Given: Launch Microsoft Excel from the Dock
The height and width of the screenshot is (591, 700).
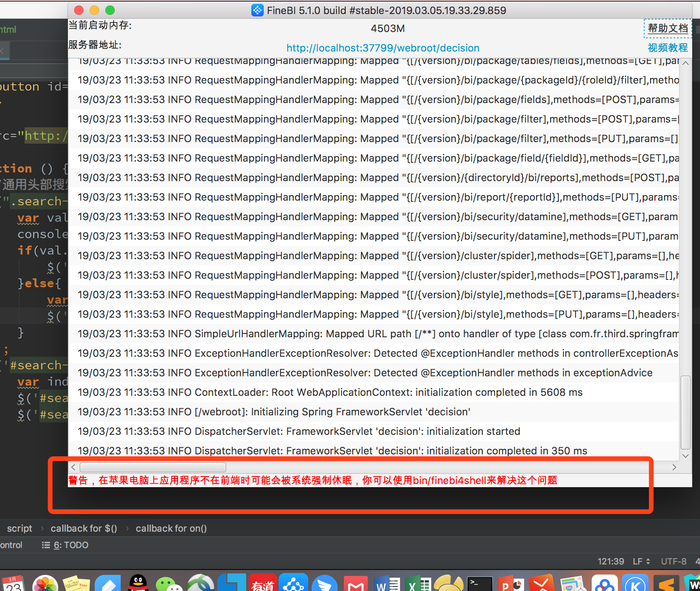Looking at the screenshot, I should (418, 583).
